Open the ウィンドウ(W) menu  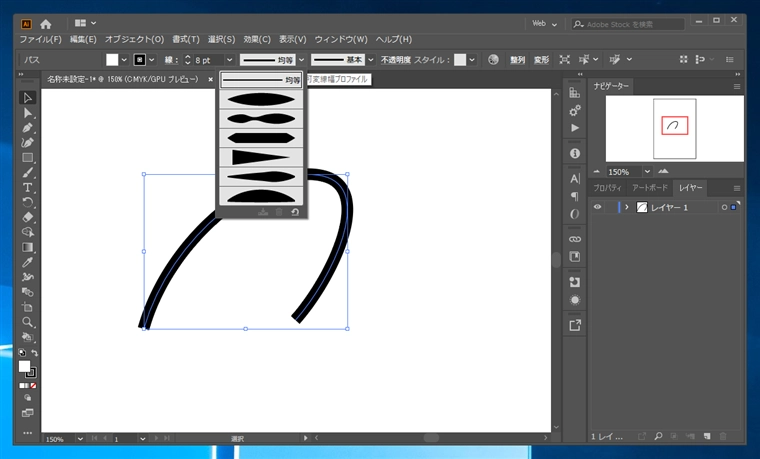[x=341, y=39]
